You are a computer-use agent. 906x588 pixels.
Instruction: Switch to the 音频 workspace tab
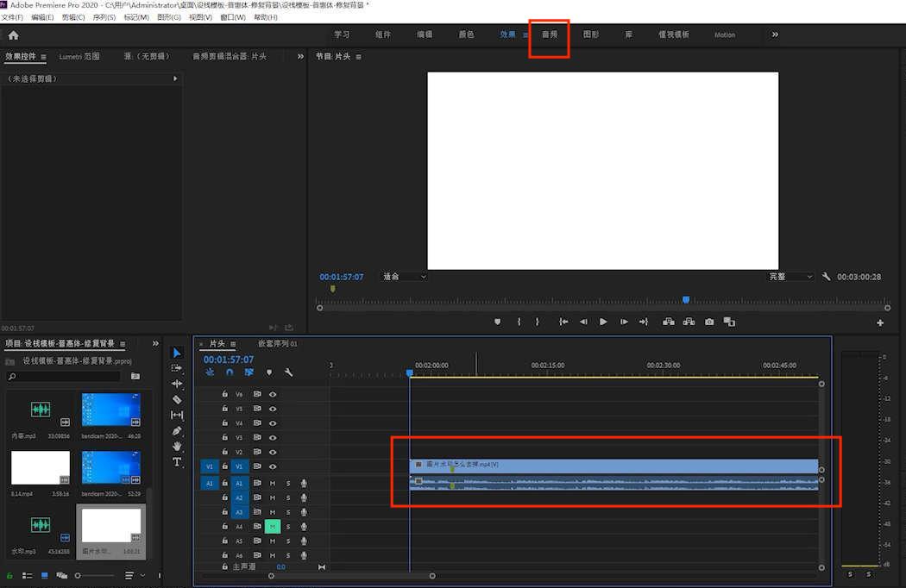[550, 34]
